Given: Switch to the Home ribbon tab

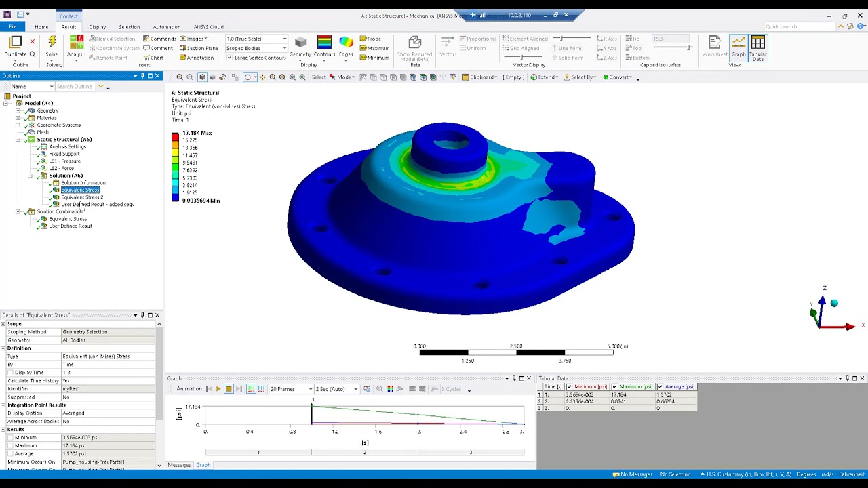Looking at the screenshot, I should tap(41, 27).
